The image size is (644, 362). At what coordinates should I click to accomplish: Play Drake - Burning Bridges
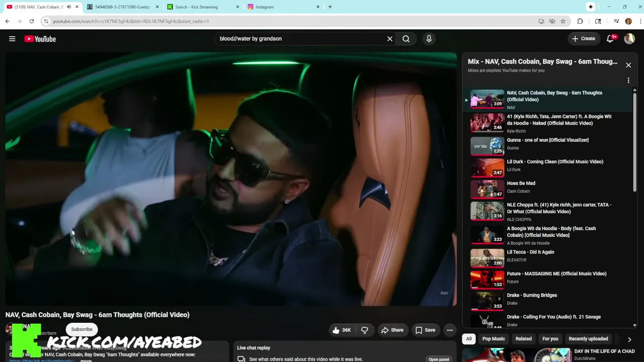click(x=547, y=301)
